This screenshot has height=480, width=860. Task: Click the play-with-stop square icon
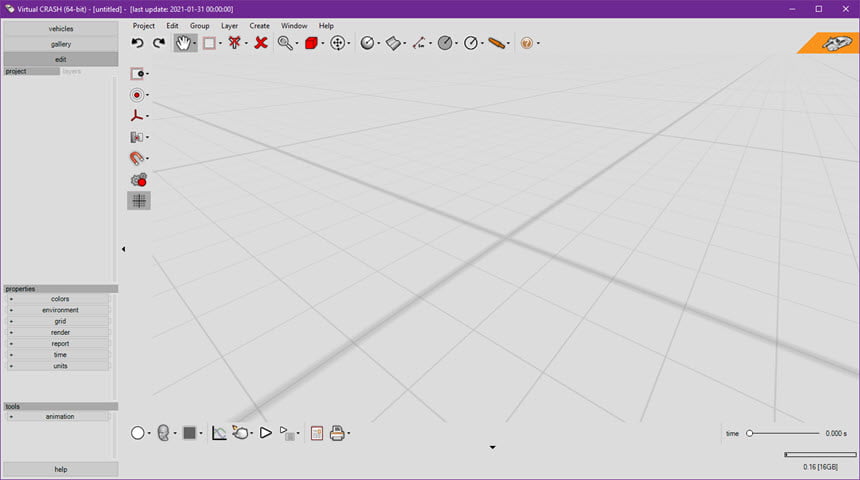287,433
